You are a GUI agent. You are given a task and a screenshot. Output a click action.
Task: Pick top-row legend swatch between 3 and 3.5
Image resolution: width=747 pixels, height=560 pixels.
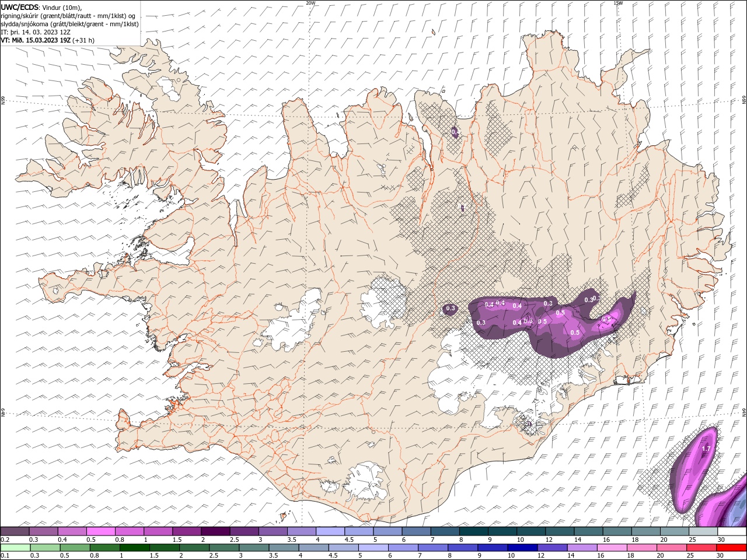(x=273, y=531)
